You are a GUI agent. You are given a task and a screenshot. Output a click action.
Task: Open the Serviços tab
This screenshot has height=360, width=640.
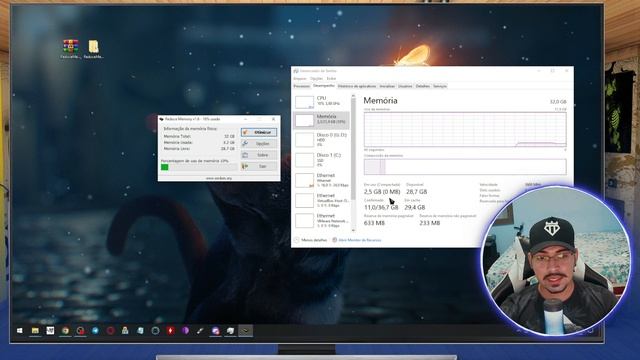click(x=440, y=86)
